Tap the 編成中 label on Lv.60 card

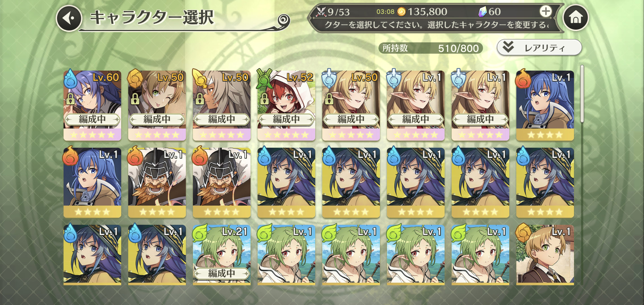92,119
